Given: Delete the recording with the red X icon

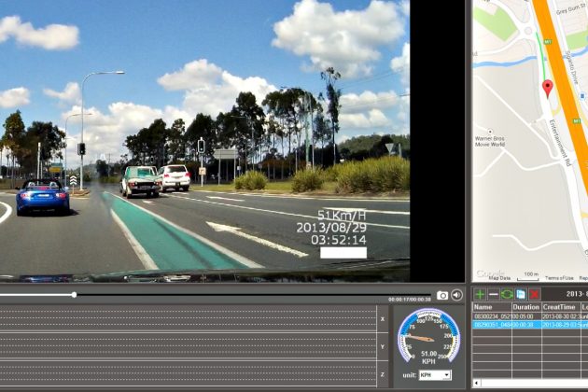Looking at the screenshot, I should (535, 295).
